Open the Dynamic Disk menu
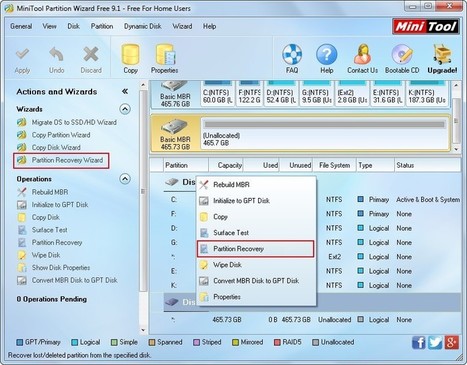 pyautogui.click(x=143, y=26)
